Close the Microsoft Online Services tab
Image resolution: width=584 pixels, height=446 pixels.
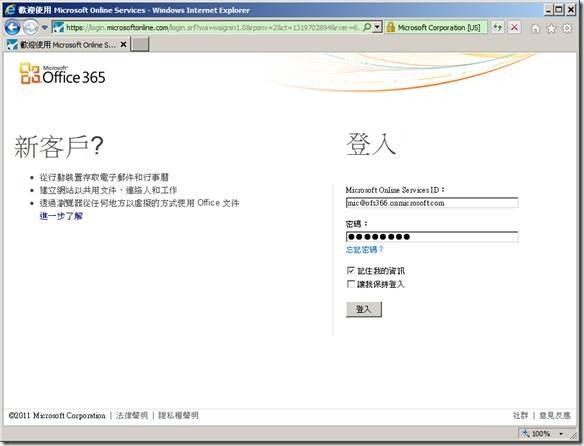(123, 45)
